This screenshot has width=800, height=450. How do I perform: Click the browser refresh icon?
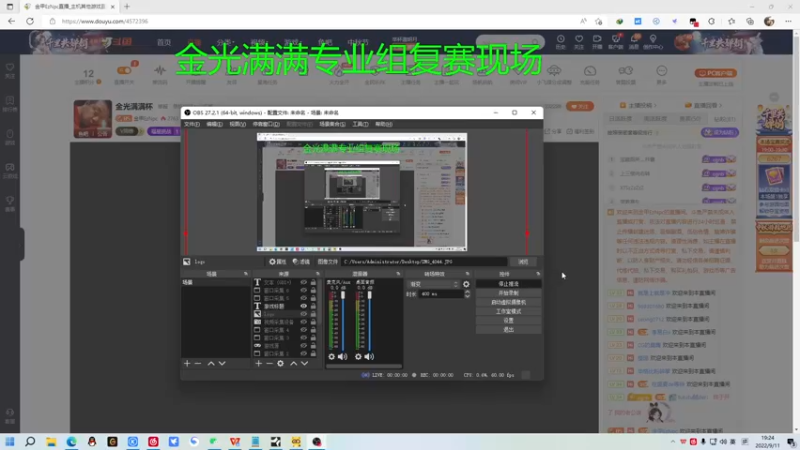point(30,21)
